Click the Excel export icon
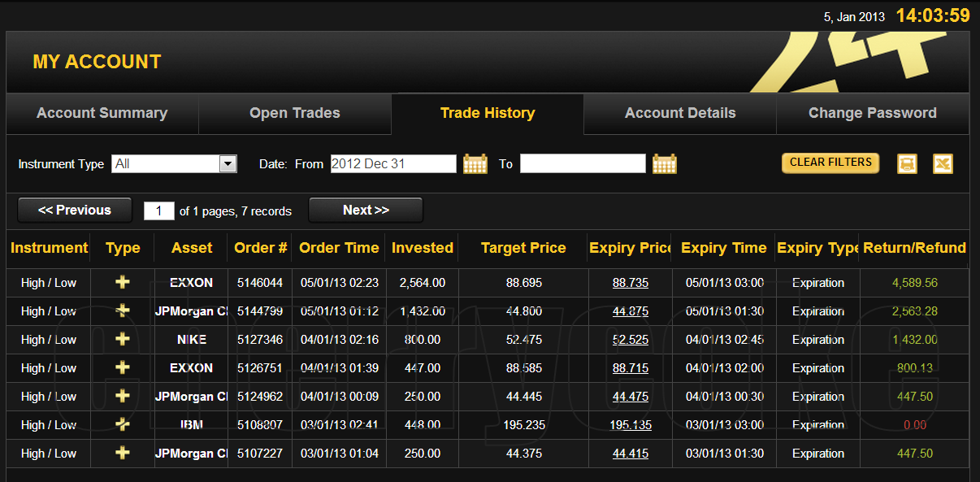This screenshot has height=482, width=980. [943, 163]
